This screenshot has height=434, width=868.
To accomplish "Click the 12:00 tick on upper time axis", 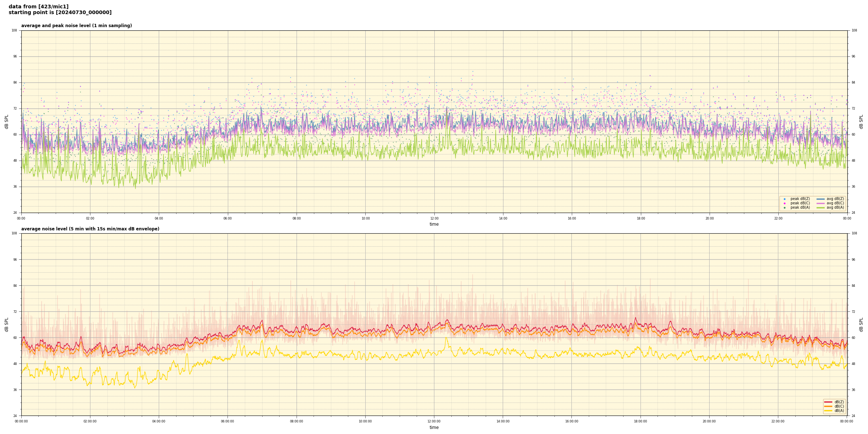I will (434, 218).
